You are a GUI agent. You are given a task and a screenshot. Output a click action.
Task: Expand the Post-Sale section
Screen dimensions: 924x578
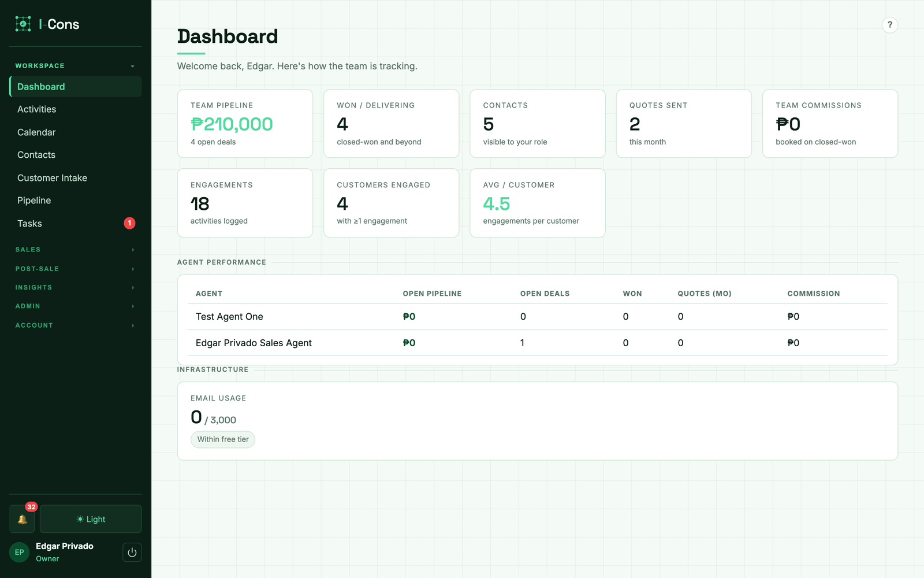75,269
